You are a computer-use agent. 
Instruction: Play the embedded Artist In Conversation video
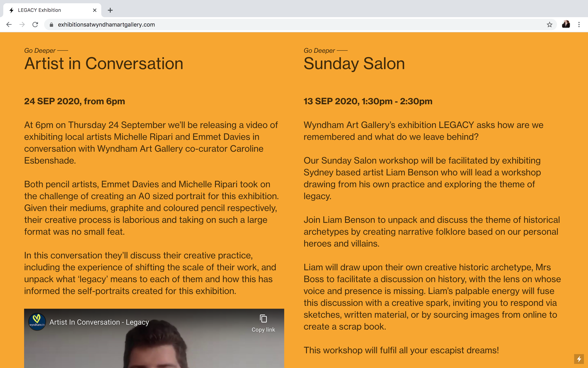(154, 338)
